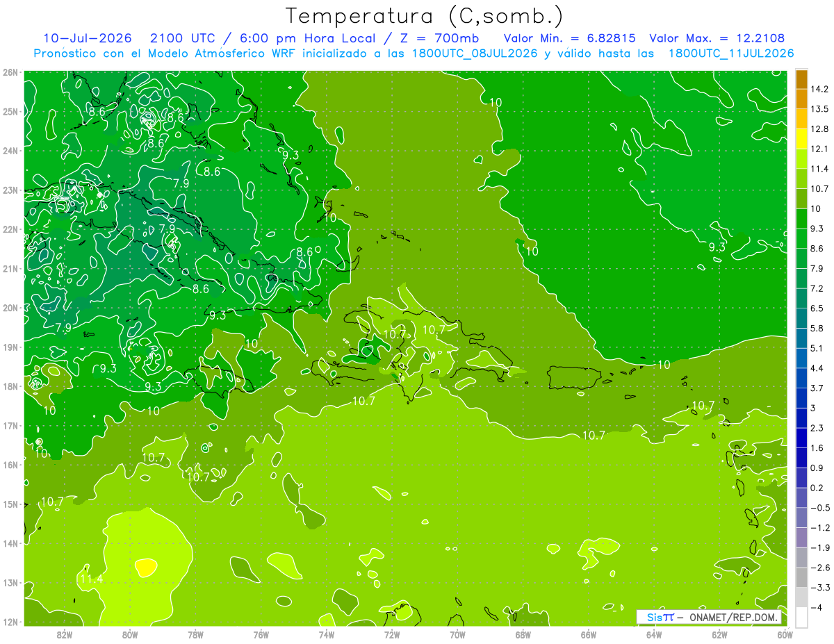Click the '1800UTC_08JUL2026' initialization time text
Image resolution: width=834 pixels, height=644 pixels.
coord(475,53)
